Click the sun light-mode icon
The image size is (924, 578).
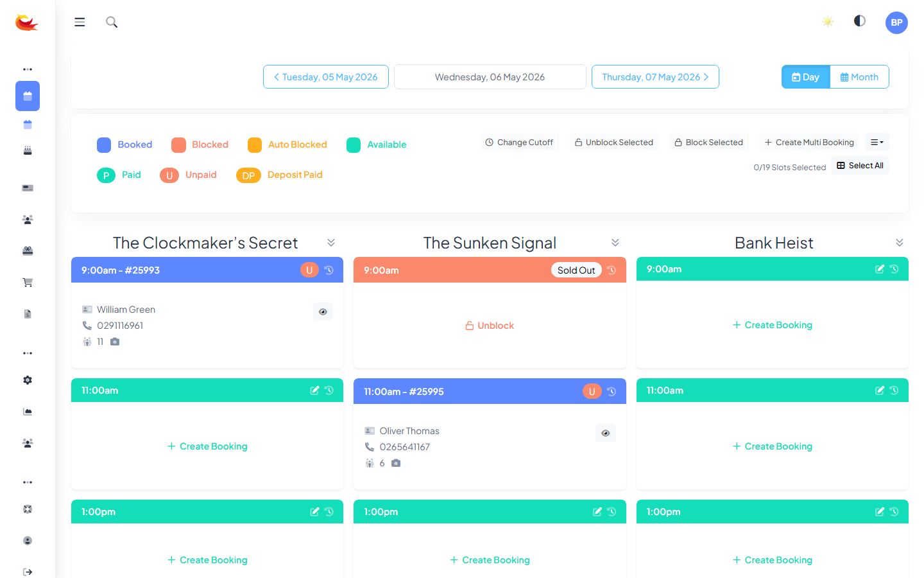click(828, 22)
